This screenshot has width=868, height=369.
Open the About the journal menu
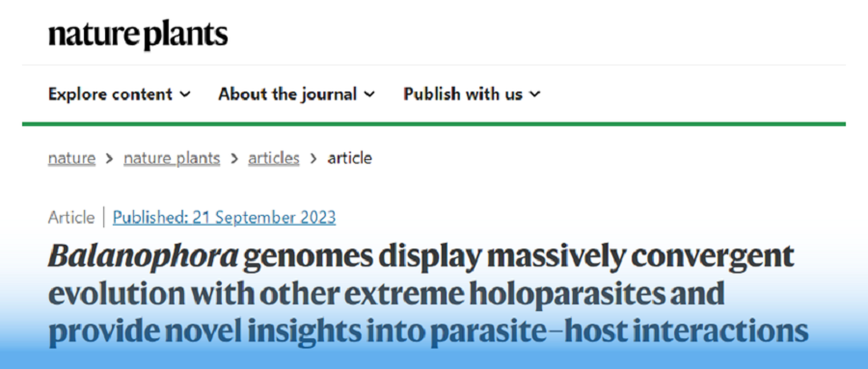(x=296, y=94)
